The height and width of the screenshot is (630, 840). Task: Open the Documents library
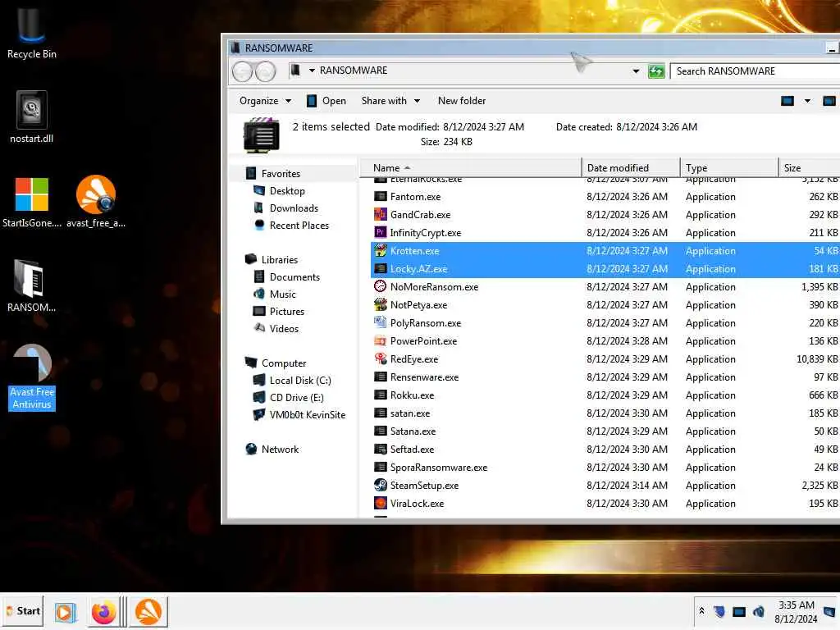pyautogui.click(x=286, y=277)
